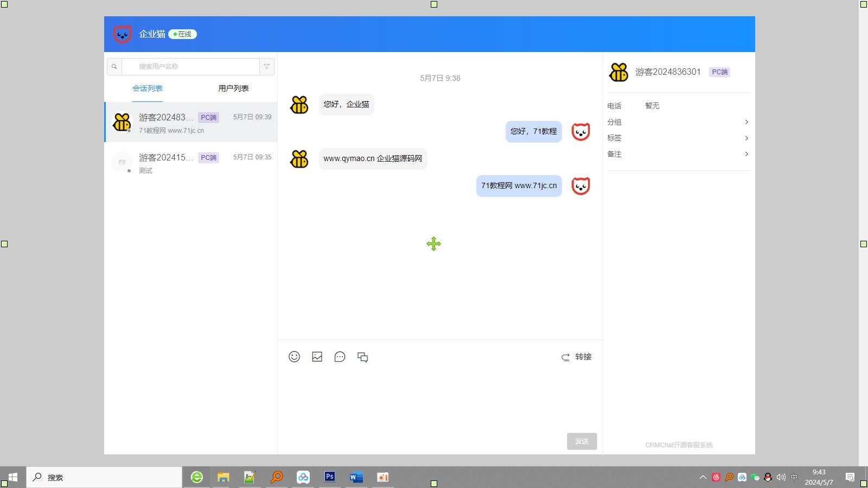Open quick replies speech bubble icon
The image size is (868, 488).
click(340, 357)
